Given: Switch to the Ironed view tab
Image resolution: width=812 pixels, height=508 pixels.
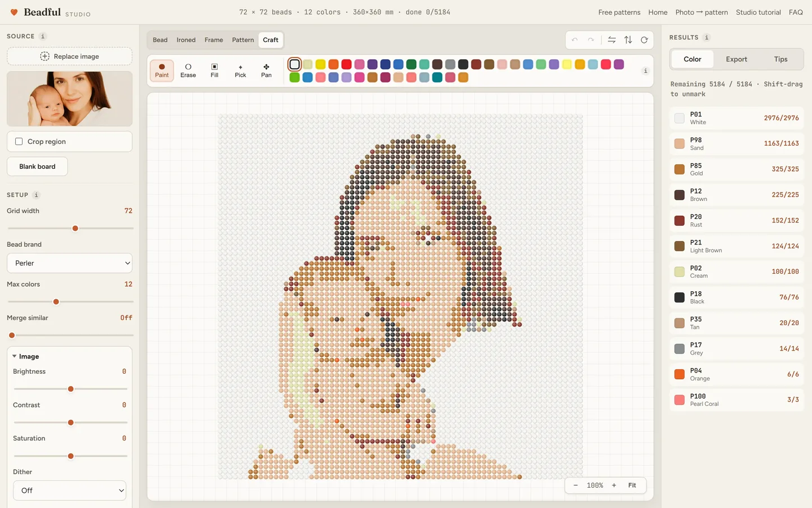Looking at the screenshot, I should [186, 40].
